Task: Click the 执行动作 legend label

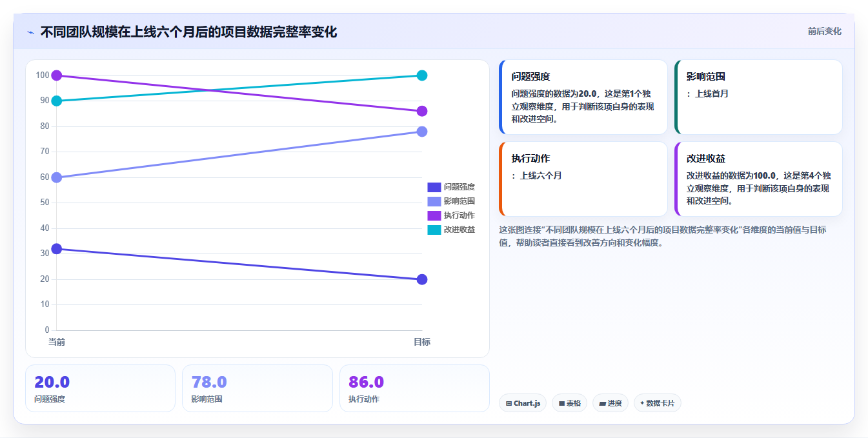Action: click(459, 215)
